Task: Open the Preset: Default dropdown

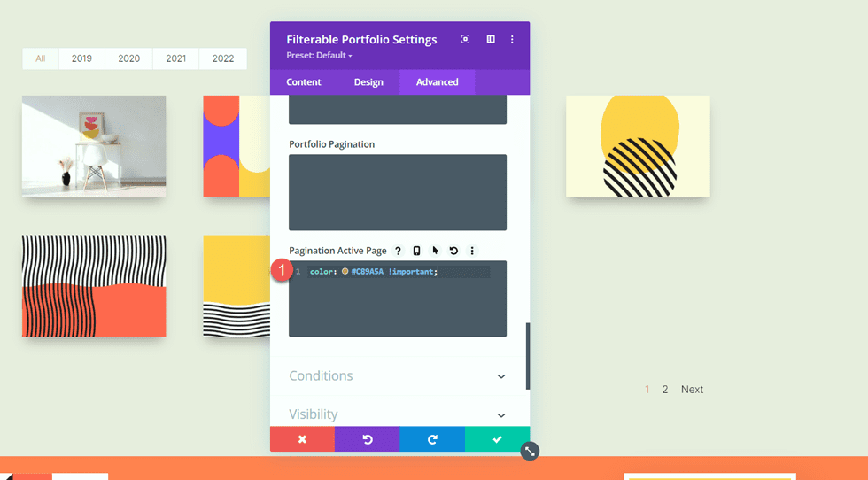Action: click(319, 56)
